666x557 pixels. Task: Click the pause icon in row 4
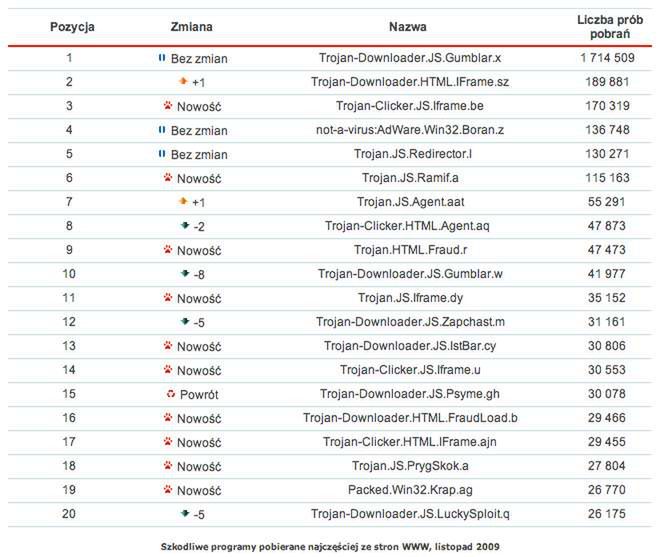pyautogui.click(x=162, y=130)
